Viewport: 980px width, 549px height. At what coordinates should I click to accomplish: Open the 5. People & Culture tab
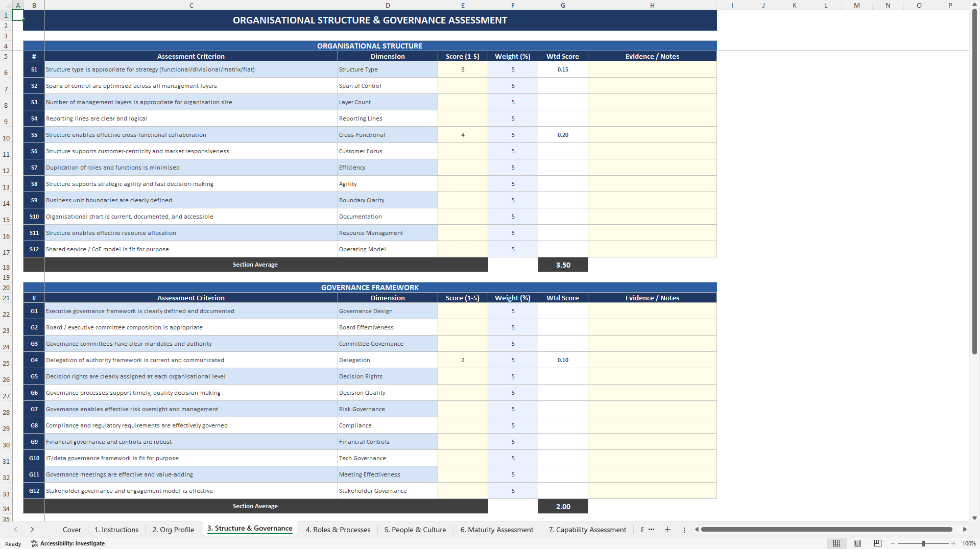[415, 530]
